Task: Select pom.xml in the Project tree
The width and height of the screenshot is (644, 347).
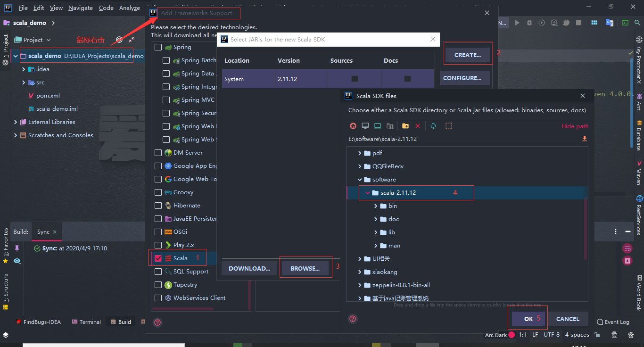Action: coord(48,96)
